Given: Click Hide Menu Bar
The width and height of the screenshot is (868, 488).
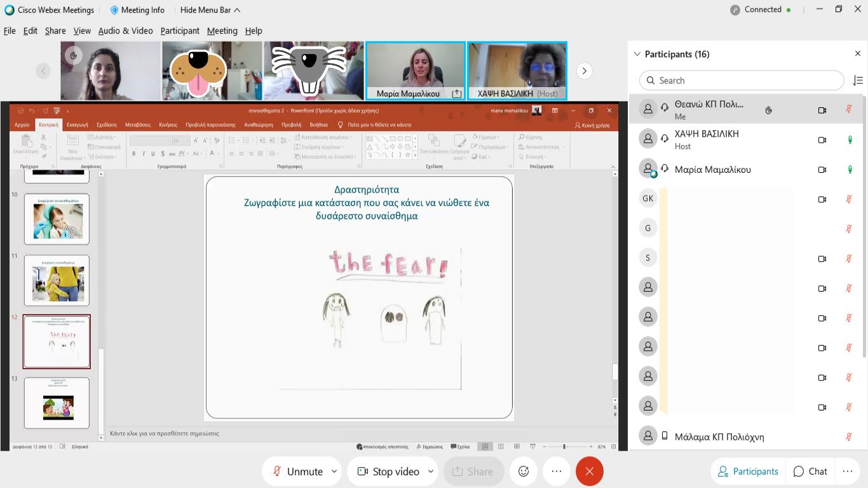Looking at the screenshot, I should [210, 10].
